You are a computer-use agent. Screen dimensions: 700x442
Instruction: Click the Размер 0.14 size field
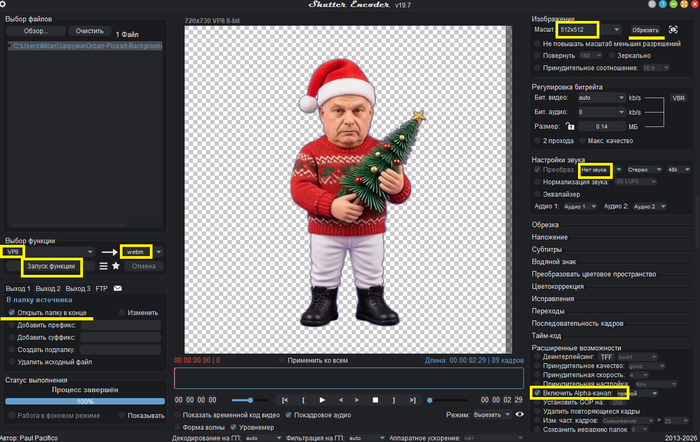tap(601, 126)
